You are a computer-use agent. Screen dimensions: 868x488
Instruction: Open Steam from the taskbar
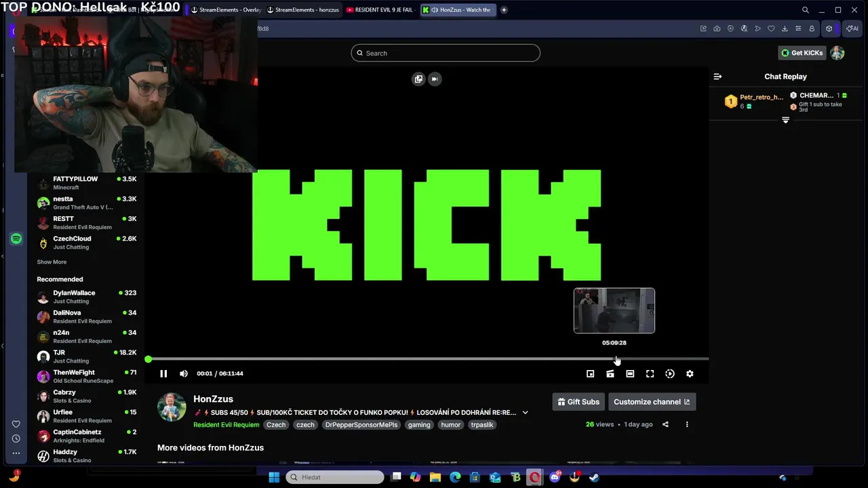[x=594, y=477]
